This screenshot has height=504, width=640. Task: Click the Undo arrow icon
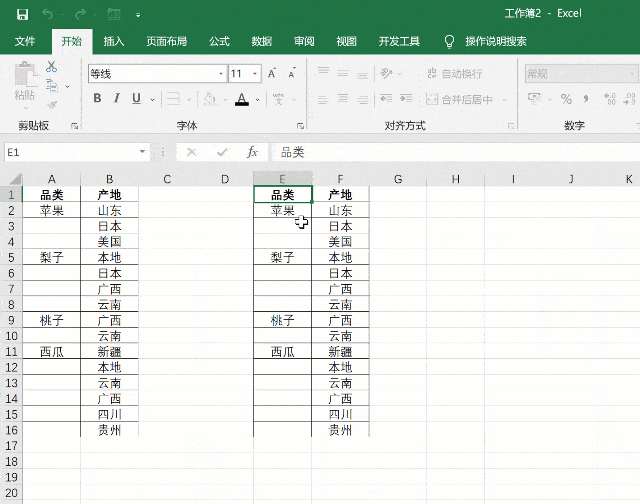point(47,15)
